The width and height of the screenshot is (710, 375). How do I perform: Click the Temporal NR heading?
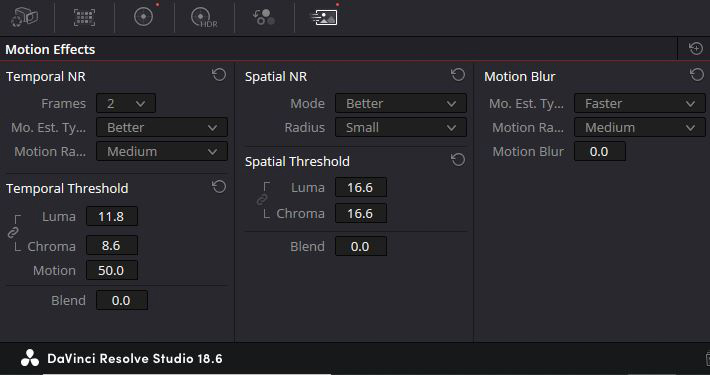(x=46, y=77)
